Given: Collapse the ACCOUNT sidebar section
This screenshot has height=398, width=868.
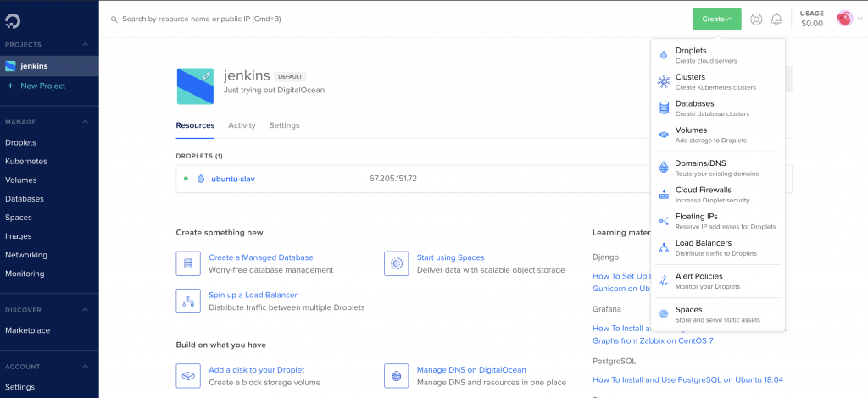Looking at the screenshot, I should (86, 367).
